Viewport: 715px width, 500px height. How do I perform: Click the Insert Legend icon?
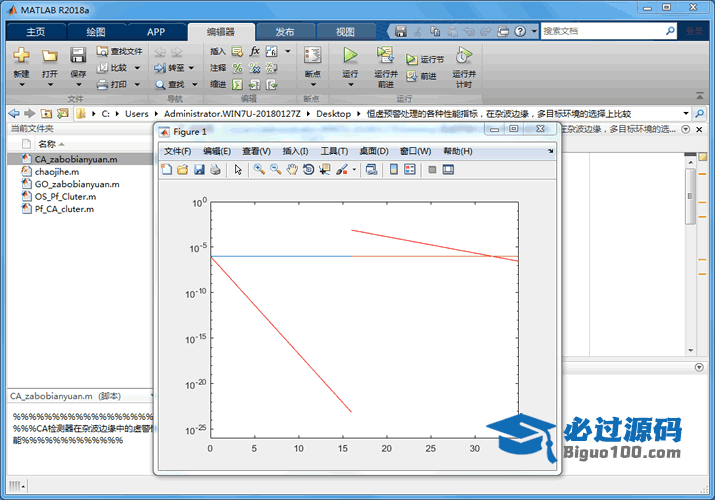410,170
